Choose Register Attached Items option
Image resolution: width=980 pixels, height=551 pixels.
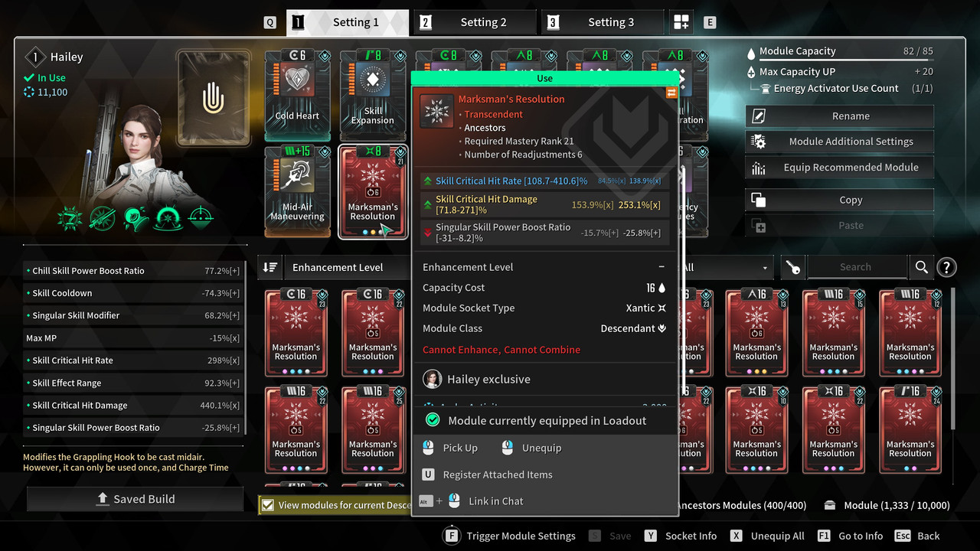pos(487,474)
